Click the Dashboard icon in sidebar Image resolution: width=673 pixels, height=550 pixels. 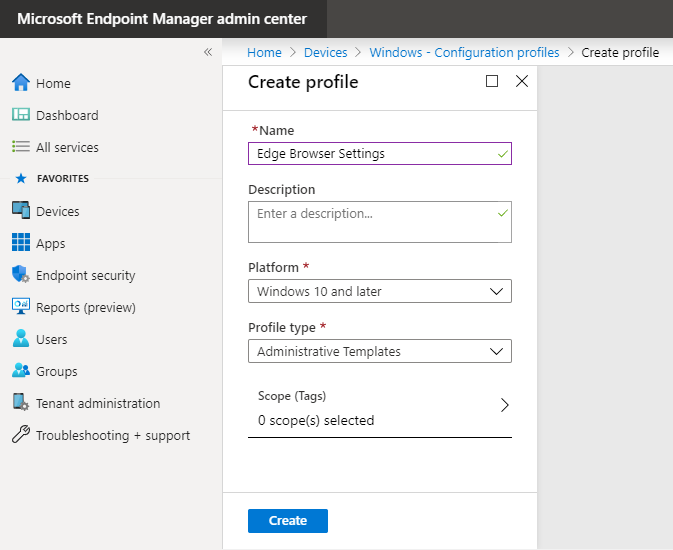point(21,115)
